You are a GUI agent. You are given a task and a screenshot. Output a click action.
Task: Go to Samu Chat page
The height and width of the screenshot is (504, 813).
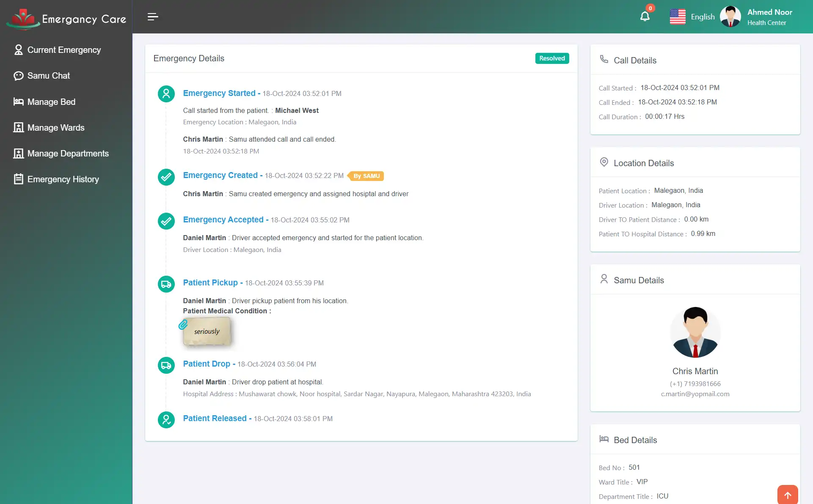coord(49,76)
